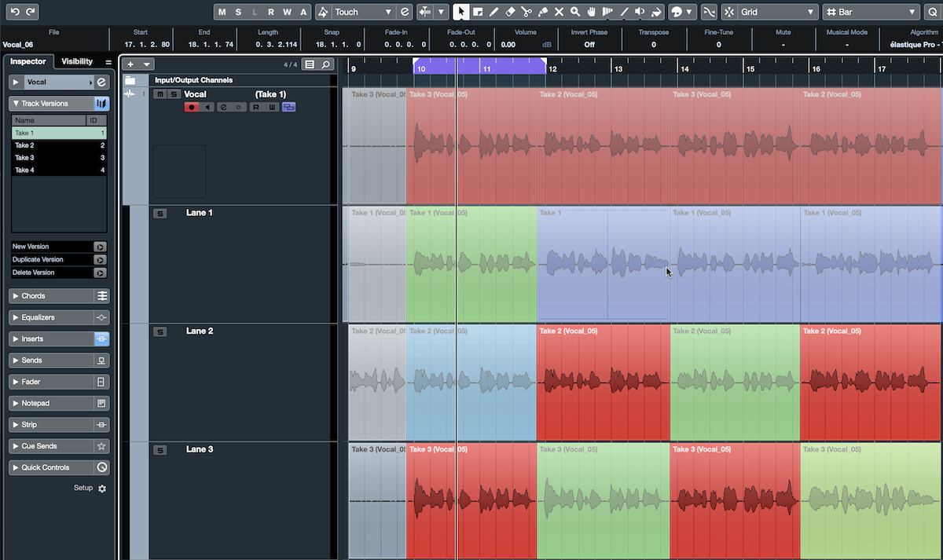Open track list filter icon
943x560 pixels.
[310, 64]
